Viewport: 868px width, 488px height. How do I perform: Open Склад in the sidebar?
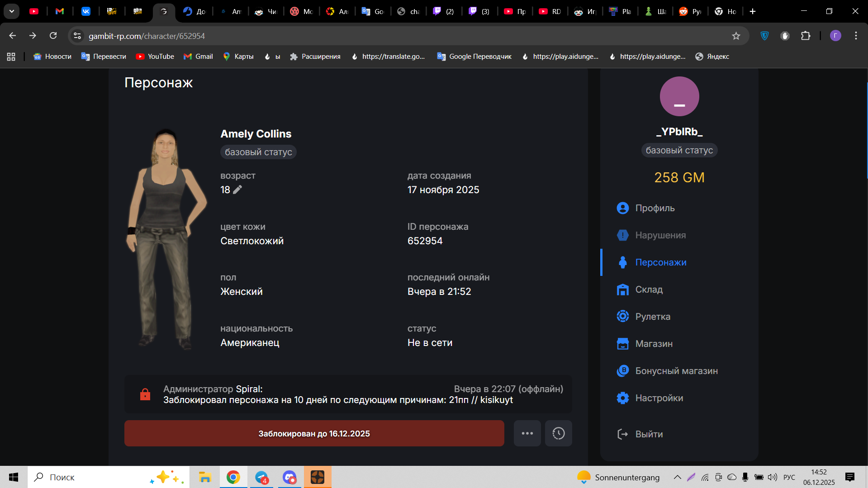point(649,289)
